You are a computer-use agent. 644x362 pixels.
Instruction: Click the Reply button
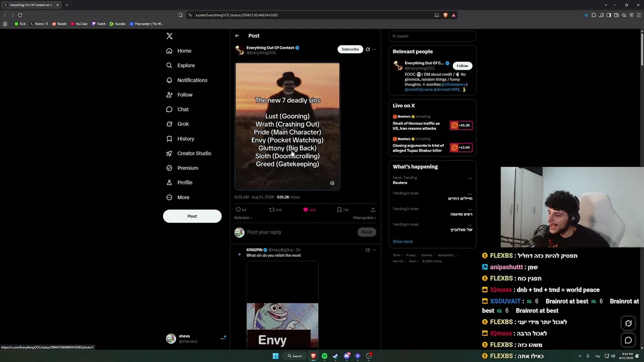point(367,232)
